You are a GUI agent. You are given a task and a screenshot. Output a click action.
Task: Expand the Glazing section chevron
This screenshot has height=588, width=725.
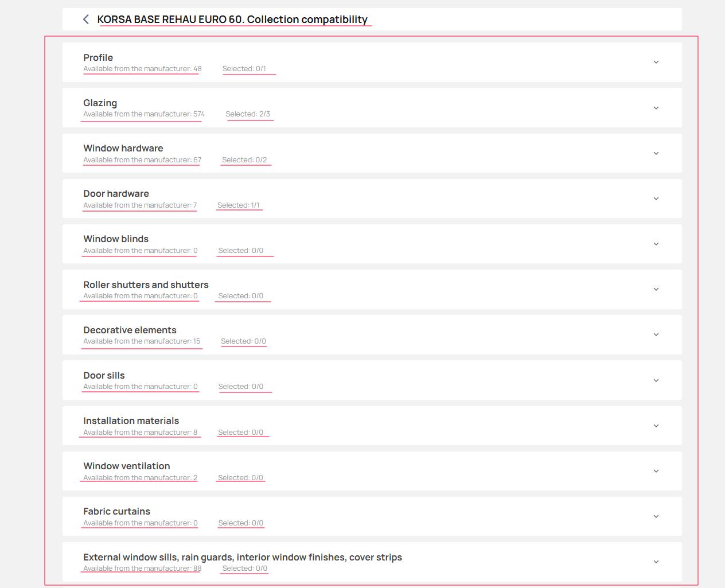tap(656, 108)
